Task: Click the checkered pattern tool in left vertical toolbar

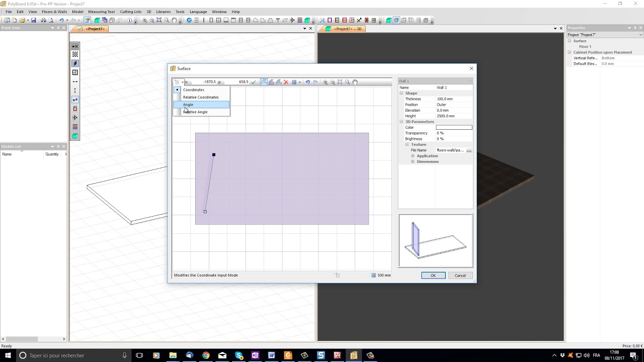Action: click(75, 54)
